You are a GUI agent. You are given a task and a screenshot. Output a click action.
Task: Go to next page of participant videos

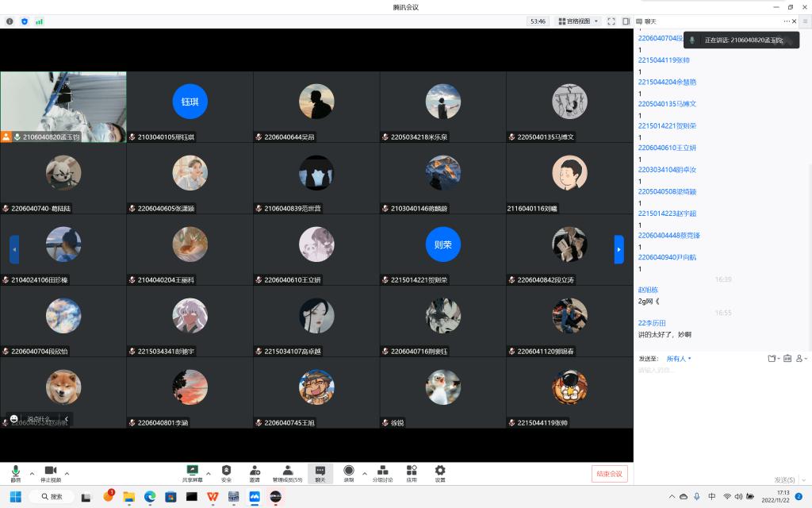point(619,249)
